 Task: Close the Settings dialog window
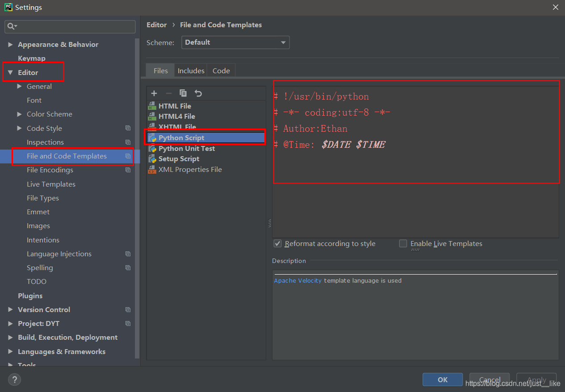pyautogui.click(x=556, y=7)
